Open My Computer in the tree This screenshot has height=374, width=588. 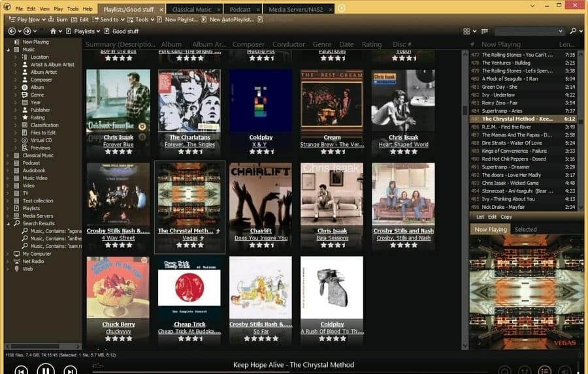(33, 254)
